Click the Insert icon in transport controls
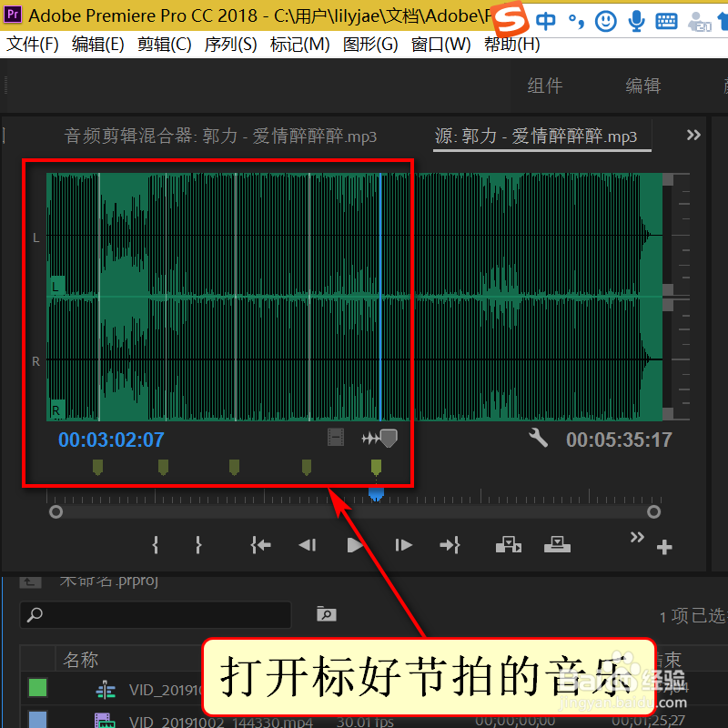The image size is (728, 728). click(x=508, y=544)
